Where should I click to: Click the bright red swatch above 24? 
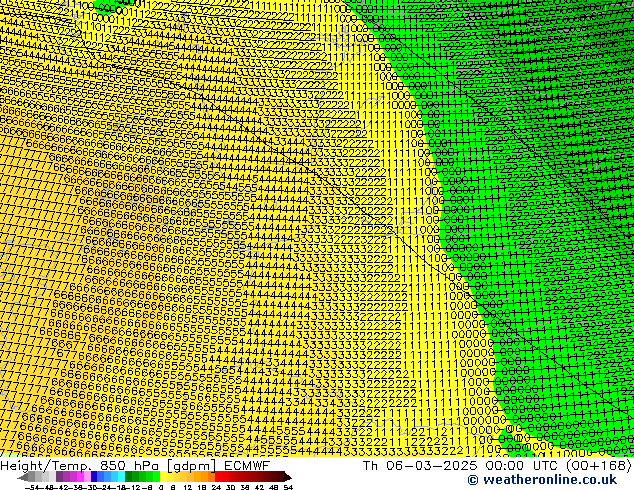coord(218,476)
